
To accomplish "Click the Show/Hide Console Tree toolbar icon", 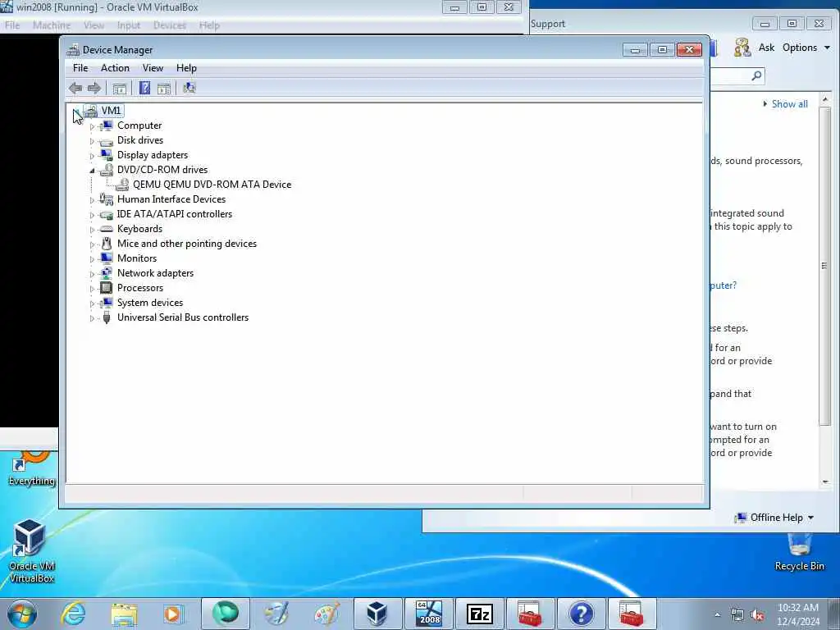I will (120, 89).
